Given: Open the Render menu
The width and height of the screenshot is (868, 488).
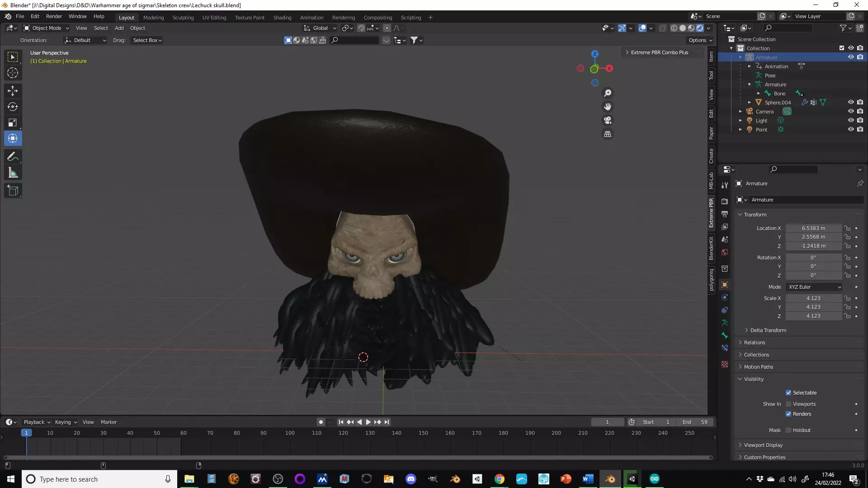Looking at the screenshot, I should tap(54, 16).
